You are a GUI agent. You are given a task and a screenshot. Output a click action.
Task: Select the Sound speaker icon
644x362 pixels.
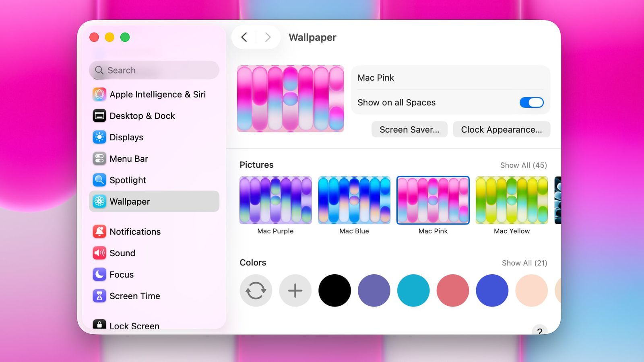tap(99, 253)
